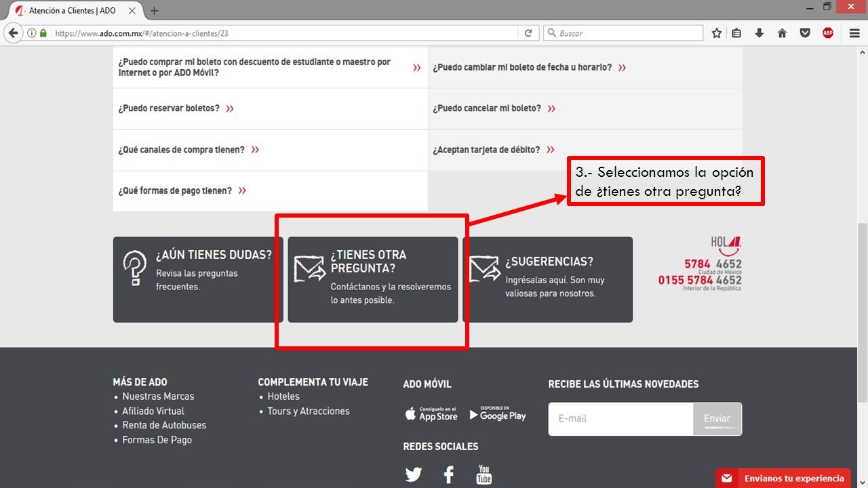Click the green padlock security icon
This screenshot has width=868, height=488.
coord(43,33)
